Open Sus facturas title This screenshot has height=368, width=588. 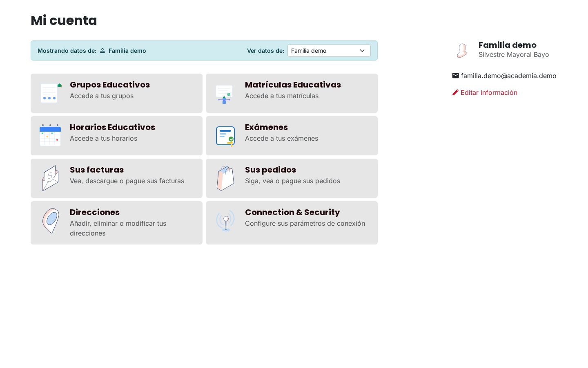(x=97, y=170)
